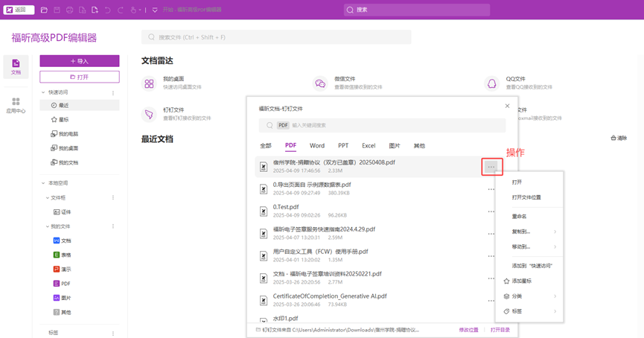
Task: Expand the 分类 submenu
Action: tap(529, 296)
